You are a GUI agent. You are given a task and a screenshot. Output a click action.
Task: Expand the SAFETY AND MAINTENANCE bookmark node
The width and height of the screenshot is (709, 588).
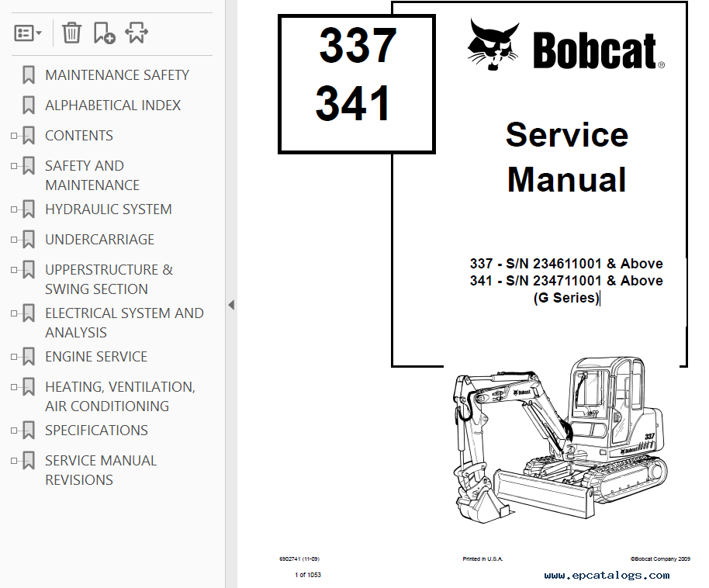pos(14,166)
